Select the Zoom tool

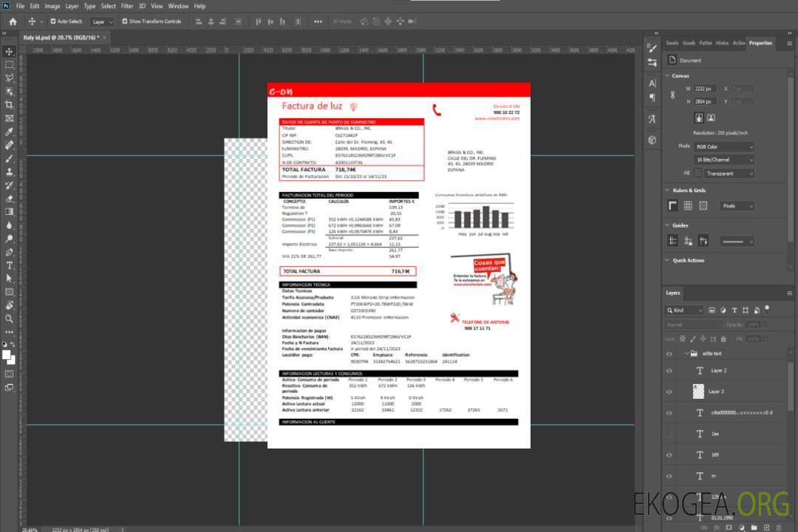10,318
